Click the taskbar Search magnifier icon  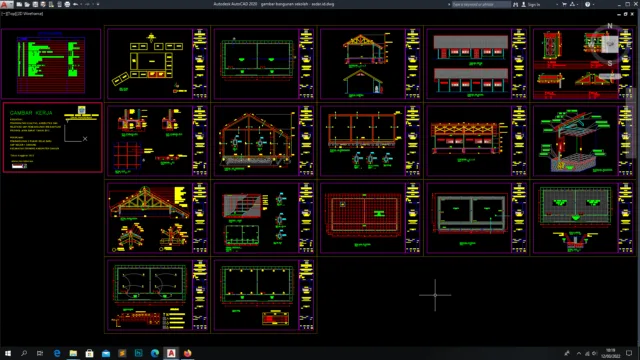pyautogui.click(x=24, y=353)
